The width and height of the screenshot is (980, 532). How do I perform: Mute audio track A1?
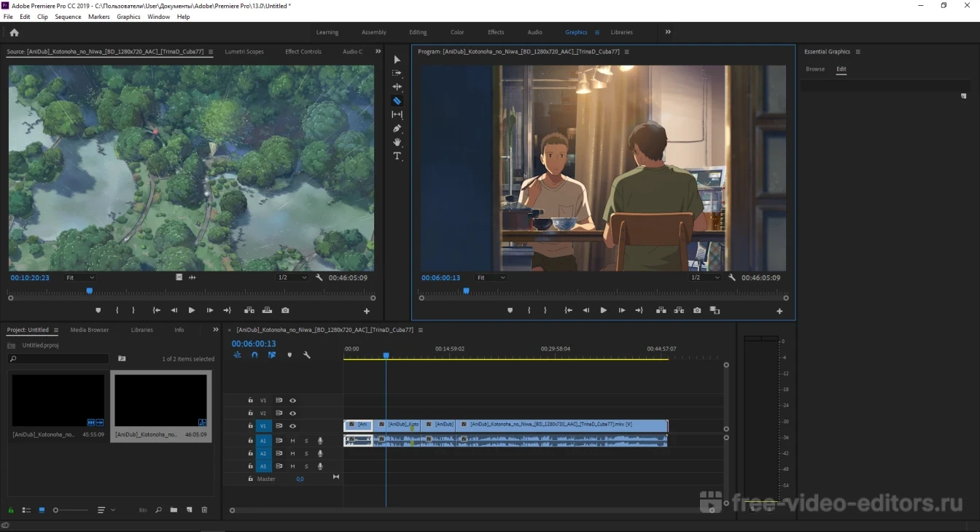pos(292,441)
